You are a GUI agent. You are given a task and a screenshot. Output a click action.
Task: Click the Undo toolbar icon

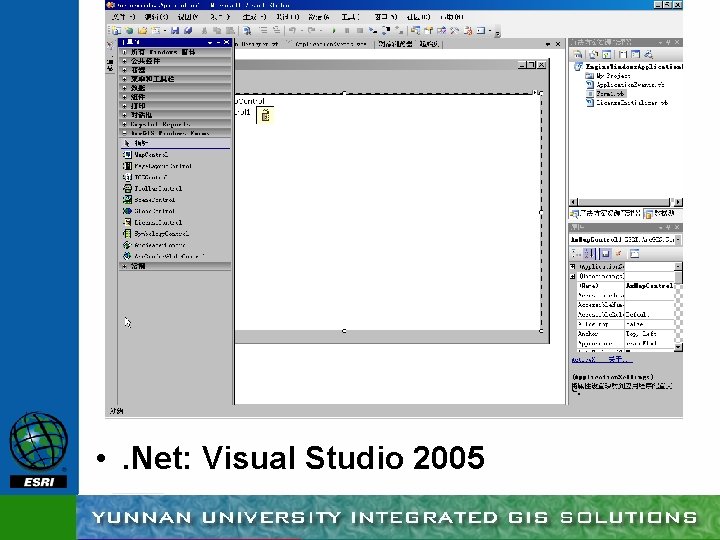click(x=292, y=31)
